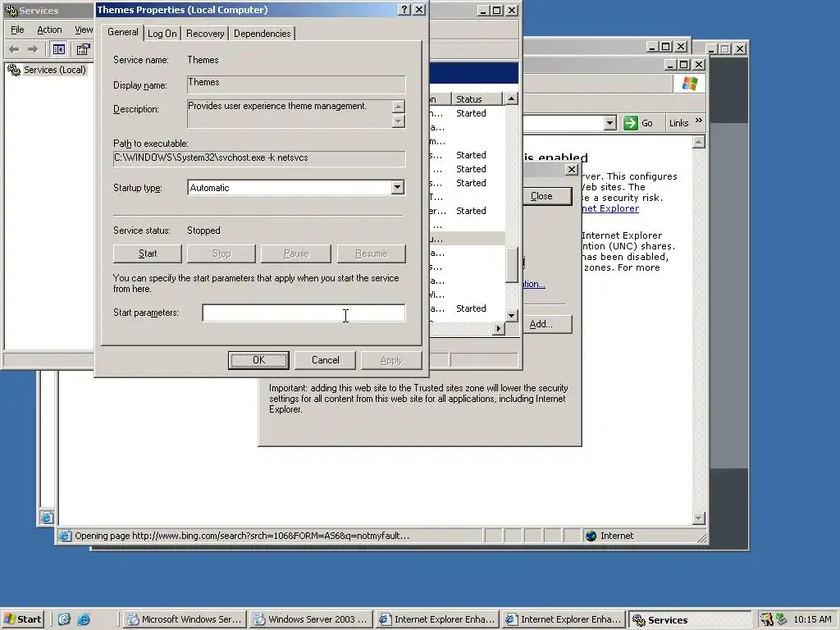Click OK in Themes Properties
This screenshot has width=840, height=630.
pyautogui.click(x=258, y=360)
